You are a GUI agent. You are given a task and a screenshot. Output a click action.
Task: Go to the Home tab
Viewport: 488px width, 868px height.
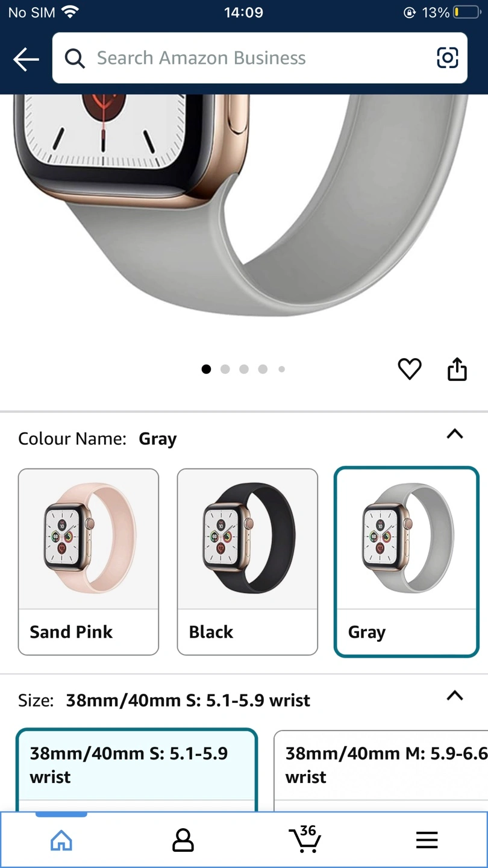coord(61,840)
